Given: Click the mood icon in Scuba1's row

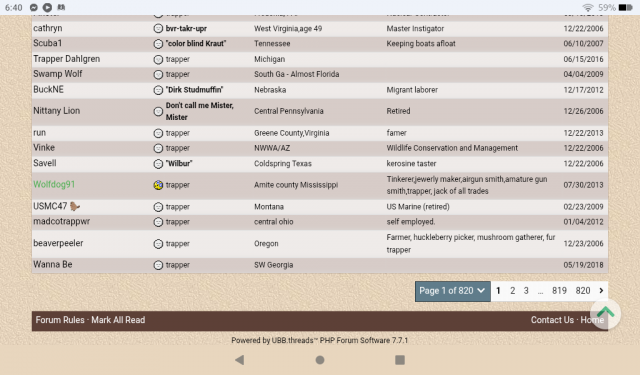Looking at the screenshot, I should (158, 44).
